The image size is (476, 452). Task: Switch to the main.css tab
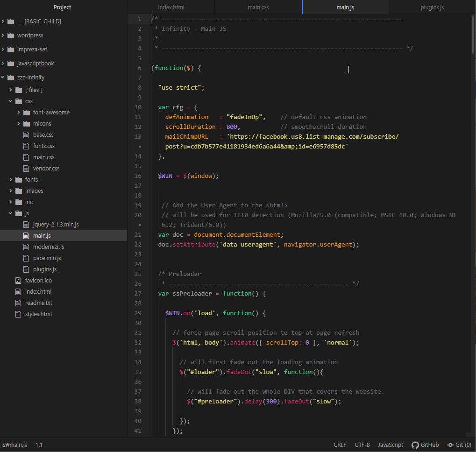coord(258,7)
